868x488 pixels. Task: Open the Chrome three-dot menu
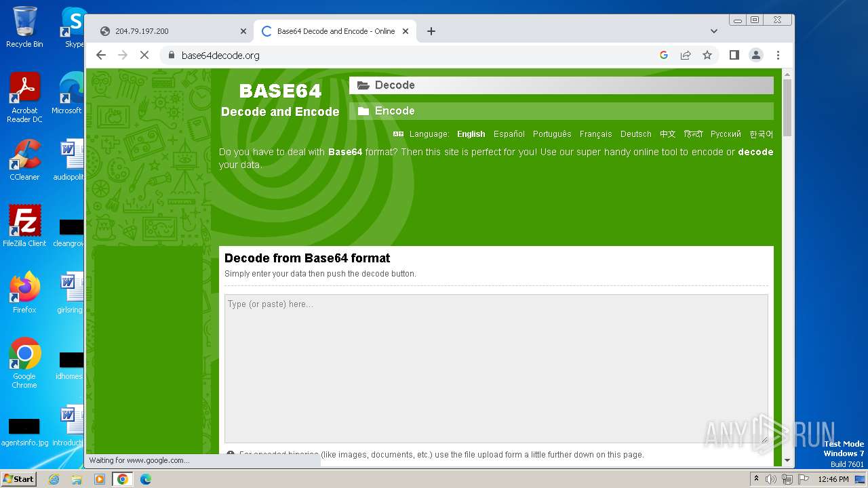[x=778, y=55]
